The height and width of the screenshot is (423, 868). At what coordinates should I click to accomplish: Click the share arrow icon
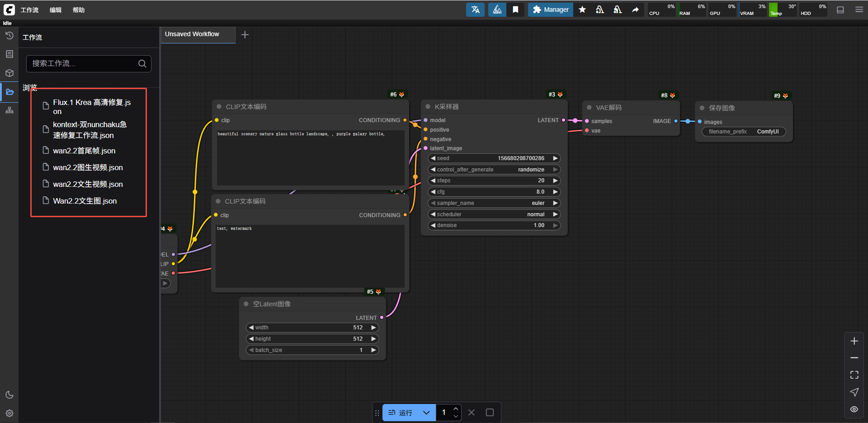(x=635, y=10)
